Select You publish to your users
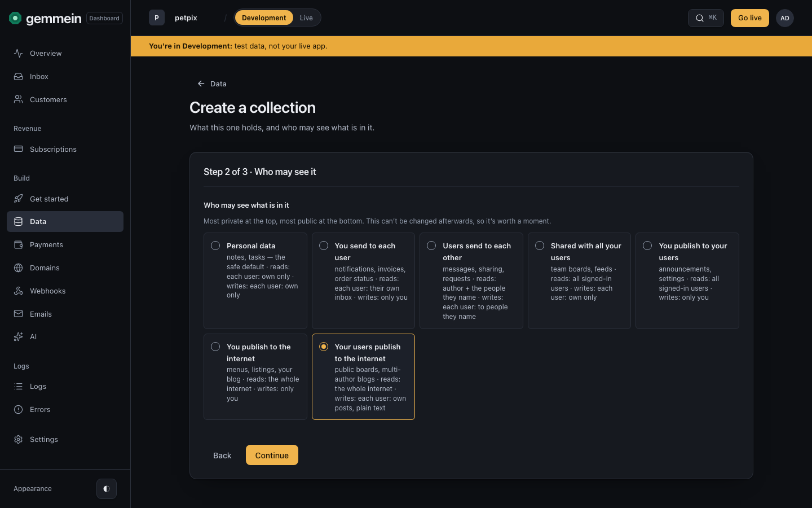 pyautogui.click(x=687, y=281)
